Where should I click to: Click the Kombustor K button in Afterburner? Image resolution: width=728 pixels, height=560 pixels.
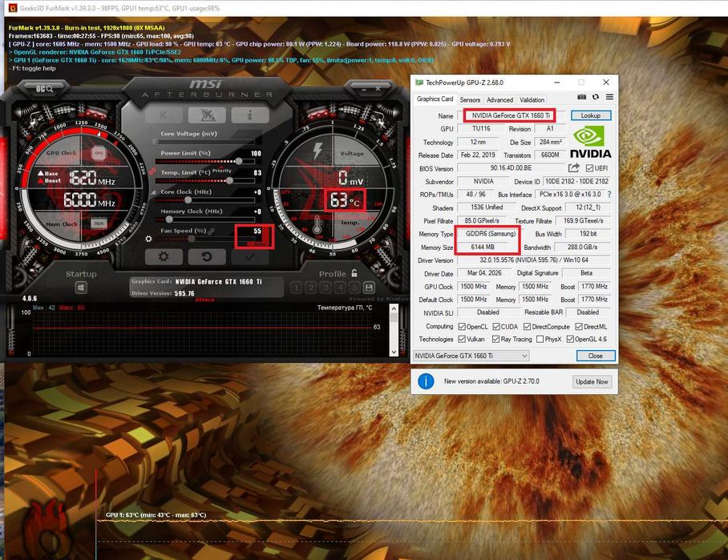[x=164, y=115]
